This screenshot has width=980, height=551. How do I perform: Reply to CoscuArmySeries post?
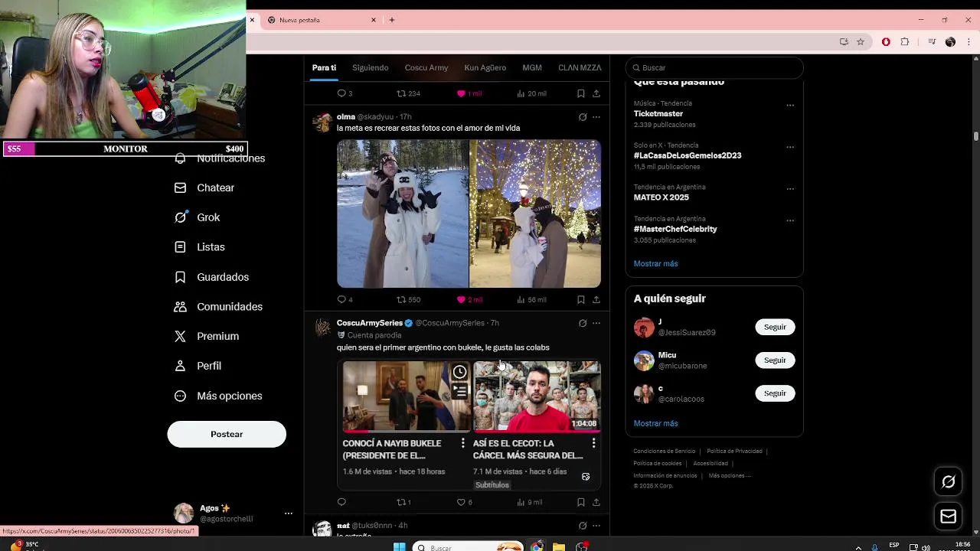(x=341, y=502)
